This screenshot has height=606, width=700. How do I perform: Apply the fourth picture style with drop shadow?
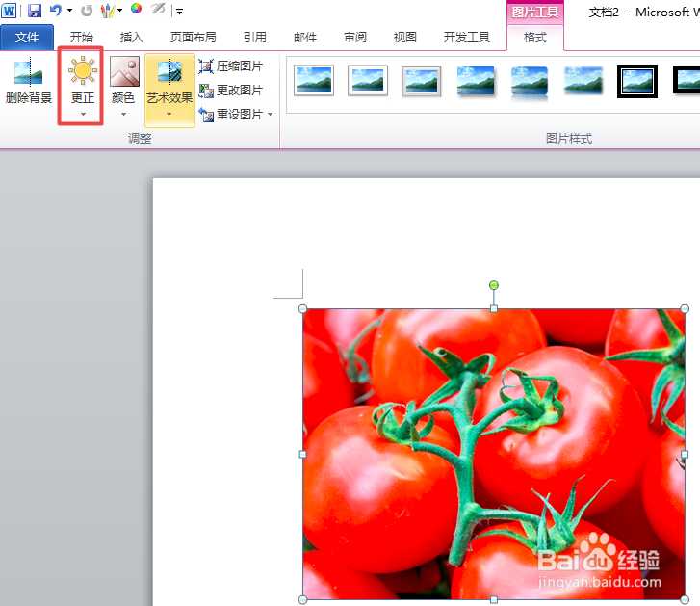click(x=476, y=81)
